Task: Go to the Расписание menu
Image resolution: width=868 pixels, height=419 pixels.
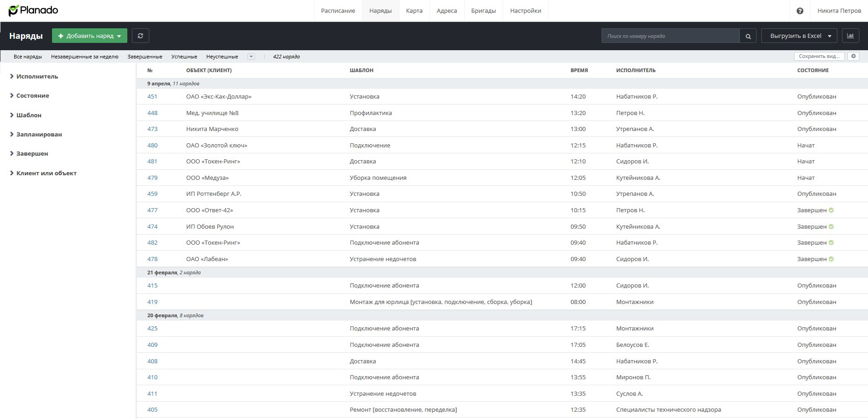Action: 338,11
